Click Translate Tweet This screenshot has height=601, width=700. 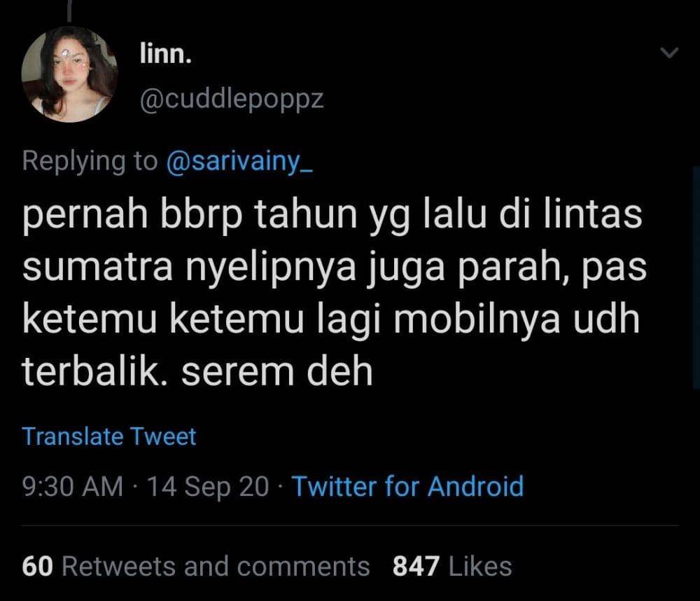pos(109,436)
